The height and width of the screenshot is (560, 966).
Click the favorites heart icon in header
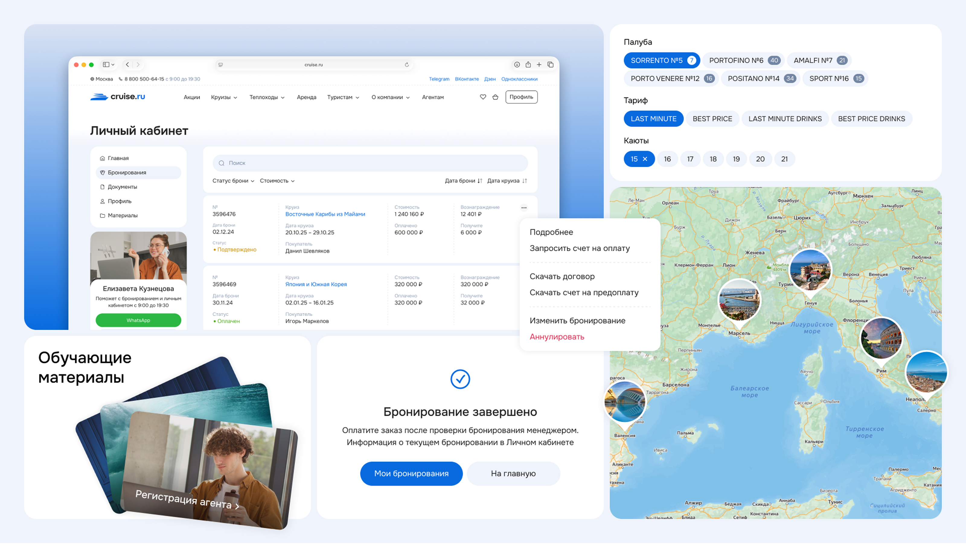click(x=483, y=97)
